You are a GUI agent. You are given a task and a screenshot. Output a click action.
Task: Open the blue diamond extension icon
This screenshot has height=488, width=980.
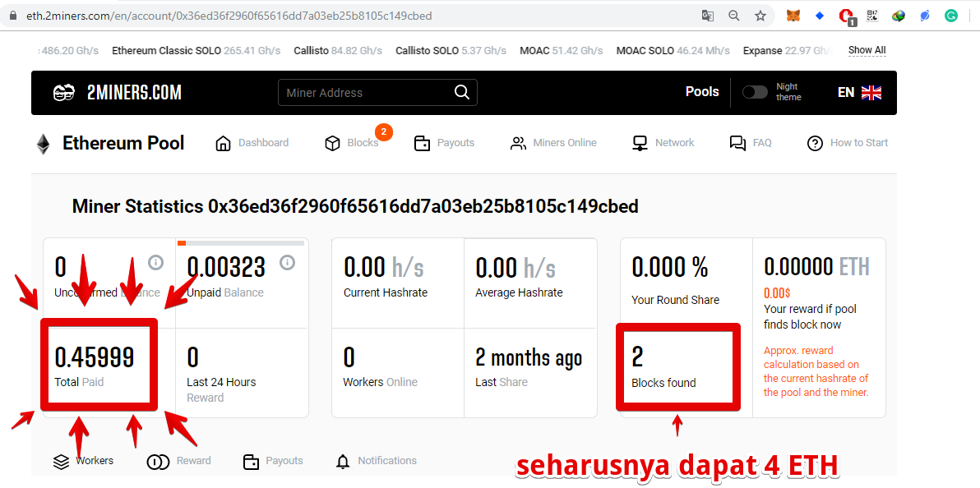pyautogui.click(x=820, y=16)
